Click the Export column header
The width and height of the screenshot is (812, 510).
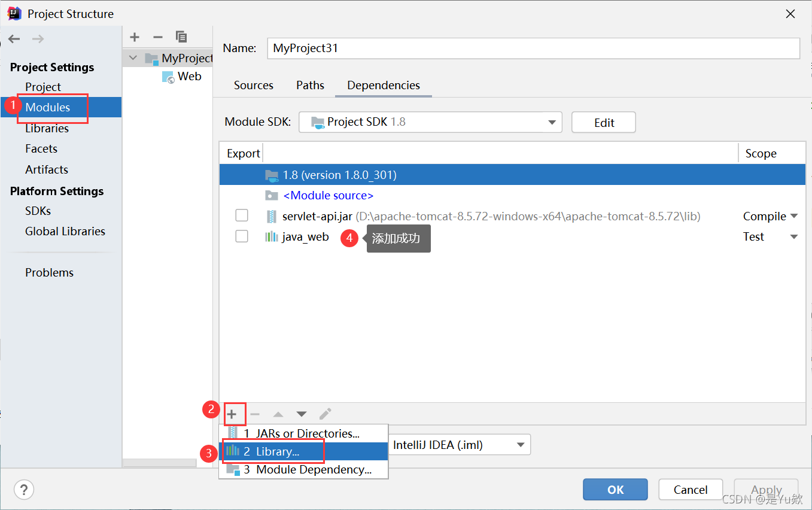[x=243, y=154]
